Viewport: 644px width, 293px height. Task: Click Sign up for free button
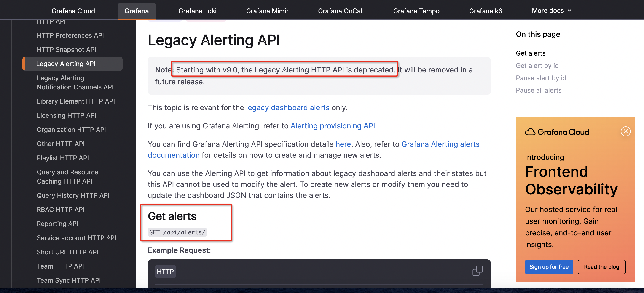pyautogui.click(x=549, y=267)
